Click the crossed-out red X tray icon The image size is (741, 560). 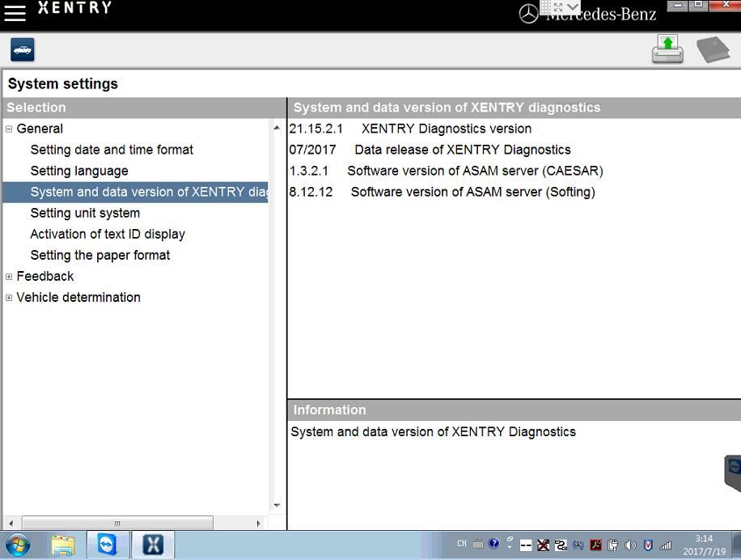pyautogui.click(x=543, y=545)
